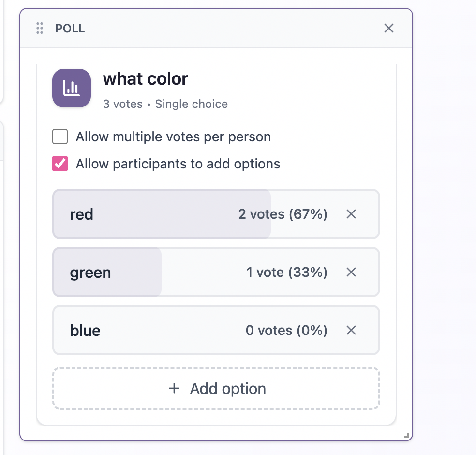Click the '3 votes • Single choice' subtitle

tap(165, 104)
